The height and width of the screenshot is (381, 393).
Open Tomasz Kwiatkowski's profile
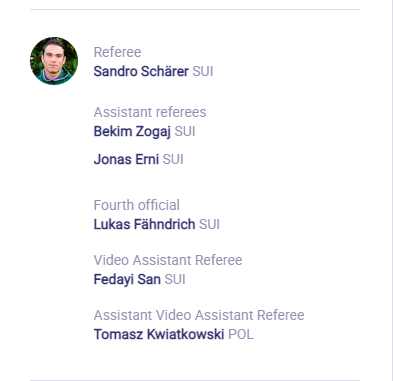(x=159, y=334)
